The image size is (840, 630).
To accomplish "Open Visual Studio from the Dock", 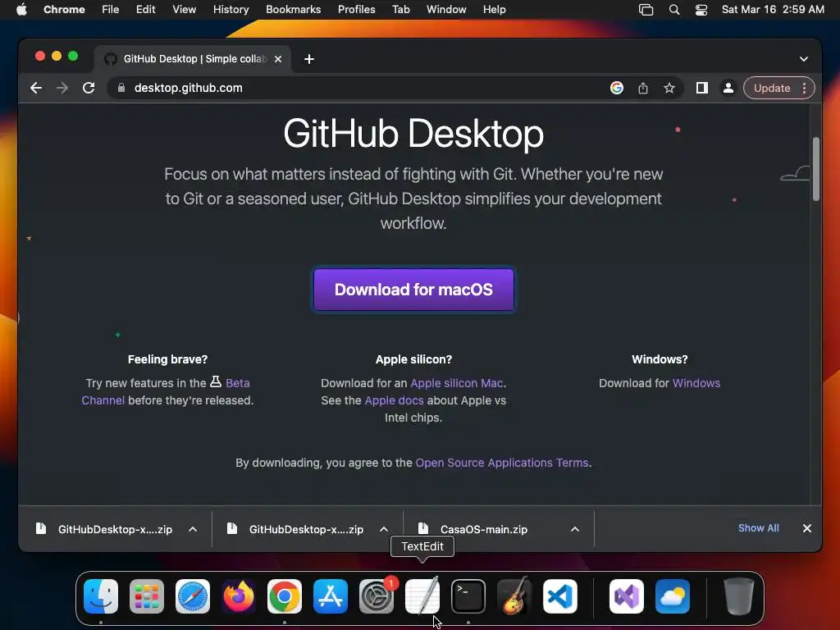I will point(627,596).
